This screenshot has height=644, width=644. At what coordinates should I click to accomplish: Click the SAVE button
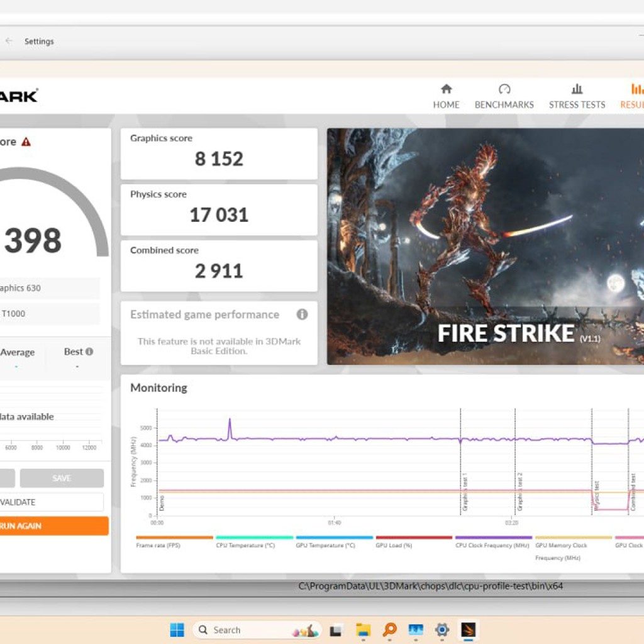coord(62,478)
